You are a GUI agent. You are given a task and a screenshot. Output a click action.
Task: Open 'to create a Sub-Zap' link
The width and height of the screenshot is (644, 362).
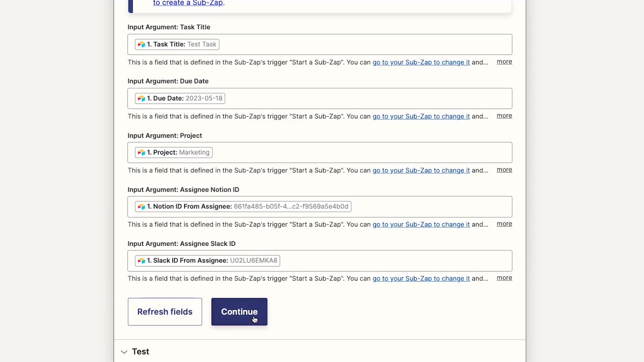pyautogui.click(x=188, y=3)
